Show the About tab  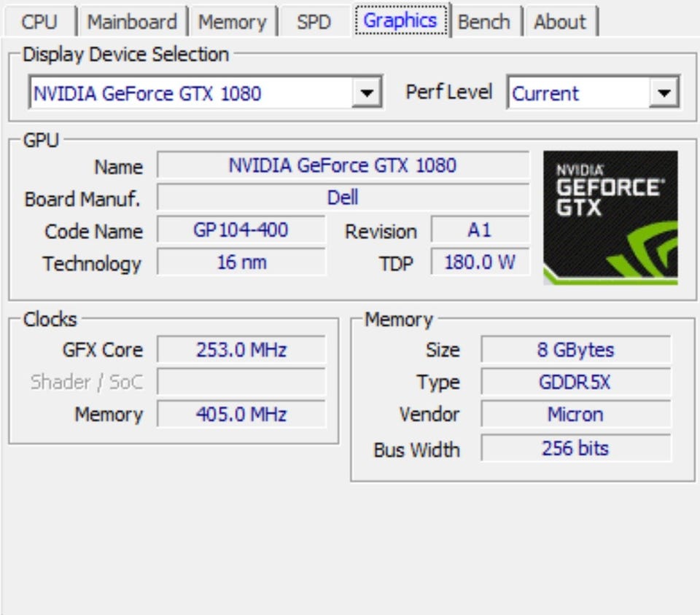pyautogui.click(x=559, y=22)
